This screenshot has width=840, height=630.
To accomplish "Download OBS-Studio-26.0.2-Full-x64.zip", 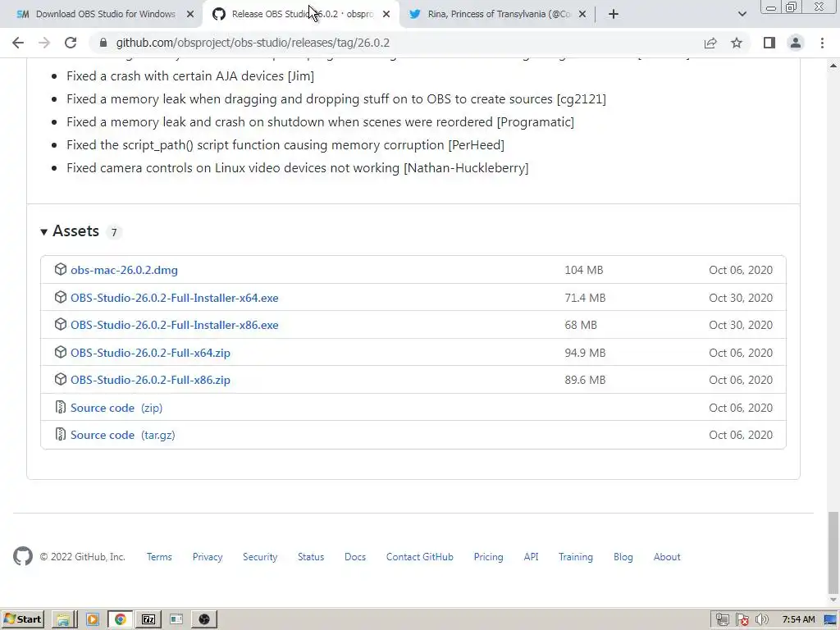I will (150, 353).
